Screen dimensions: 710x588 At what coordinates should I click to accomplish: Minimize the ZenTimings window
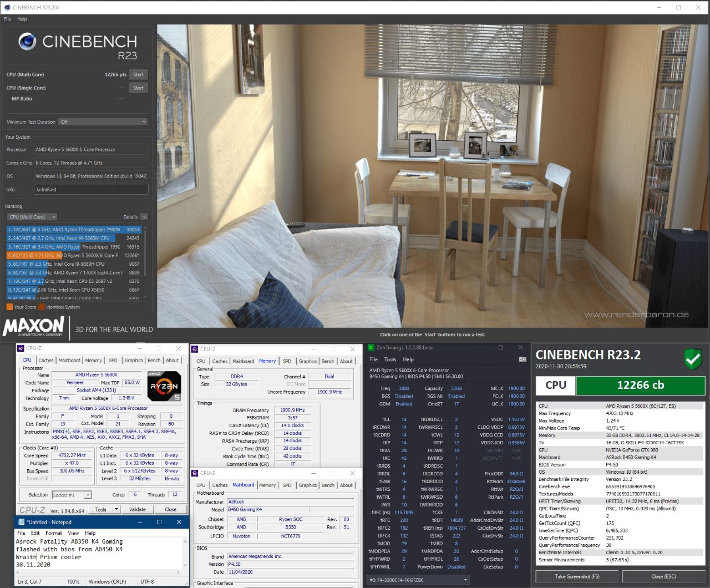pyautogui.click(x=481, y=347)
